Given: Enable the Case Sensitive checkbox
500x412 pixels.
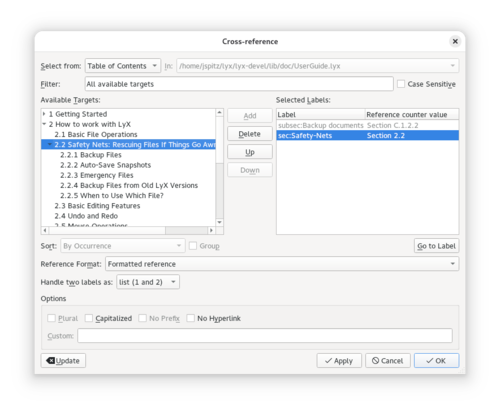Looking at the screenshot, I should pos(401,84).
